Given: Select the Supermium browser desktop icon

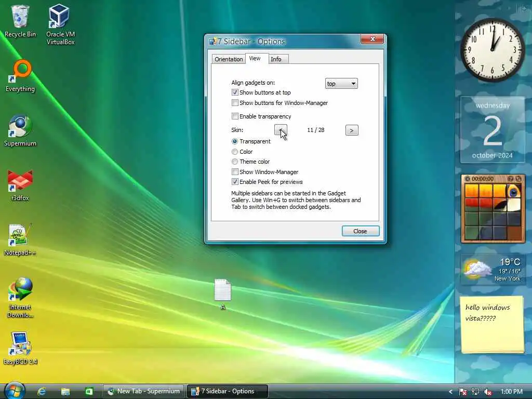Looking at the screenshot, I should pos(20,130).
